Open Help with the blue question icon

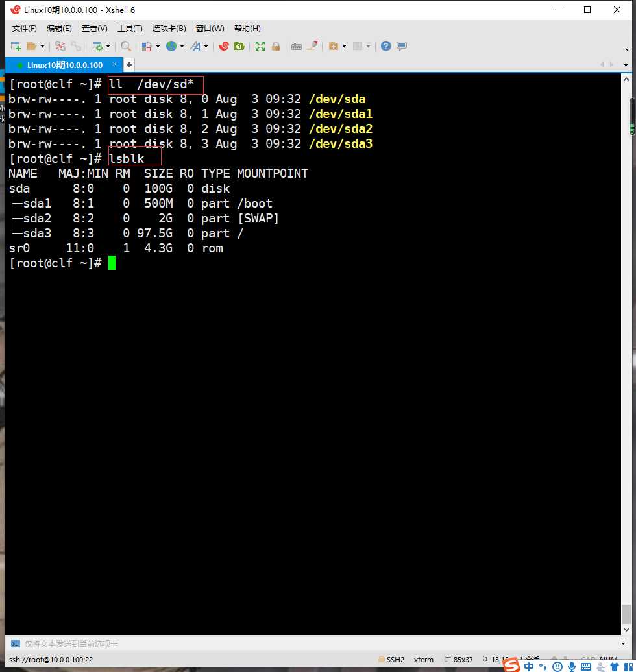[386, 46]
